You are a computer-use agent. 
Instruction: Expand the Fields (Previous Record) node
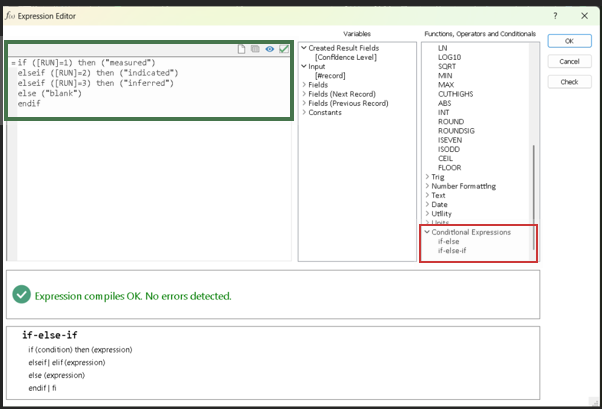[304, 103]
